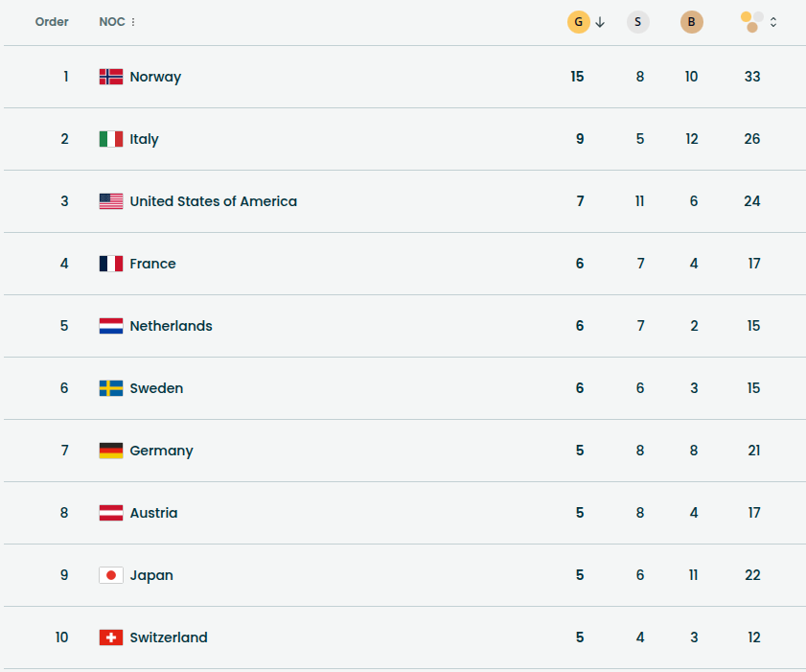Sort table by bronze medals
Screen dimensions: 806x672
(692, 22)
